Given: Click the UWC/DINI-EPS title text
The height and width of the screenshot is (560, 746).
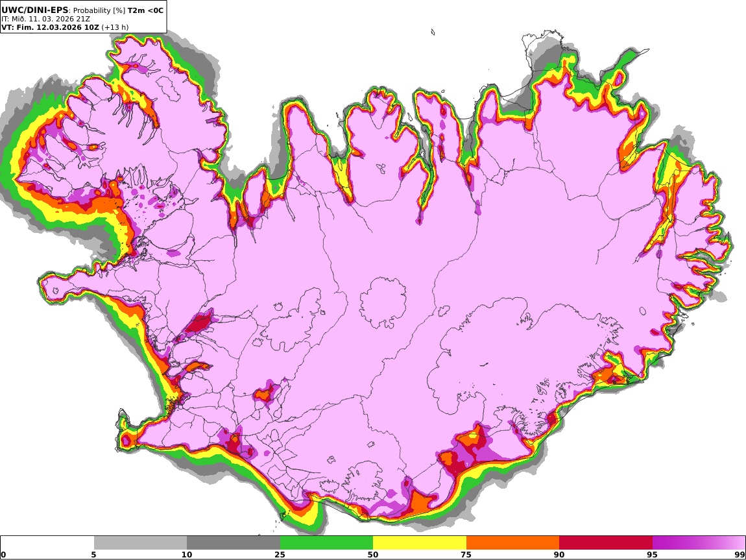Looking at the screenshot, I should (35, 10).
